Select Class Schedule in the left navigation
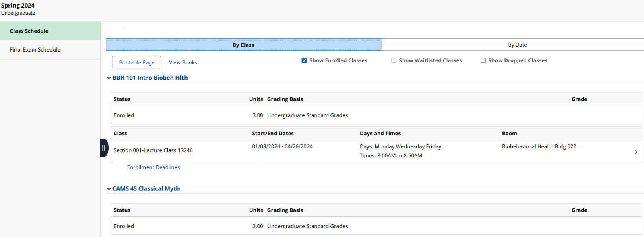The height and width of the screenshot is (237, 644). click(x=29, y=31)
